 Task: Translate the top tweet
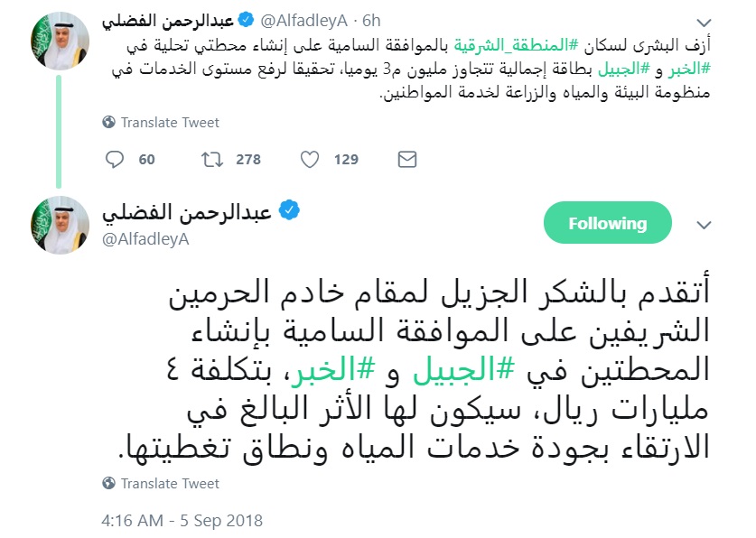point(170,123)
